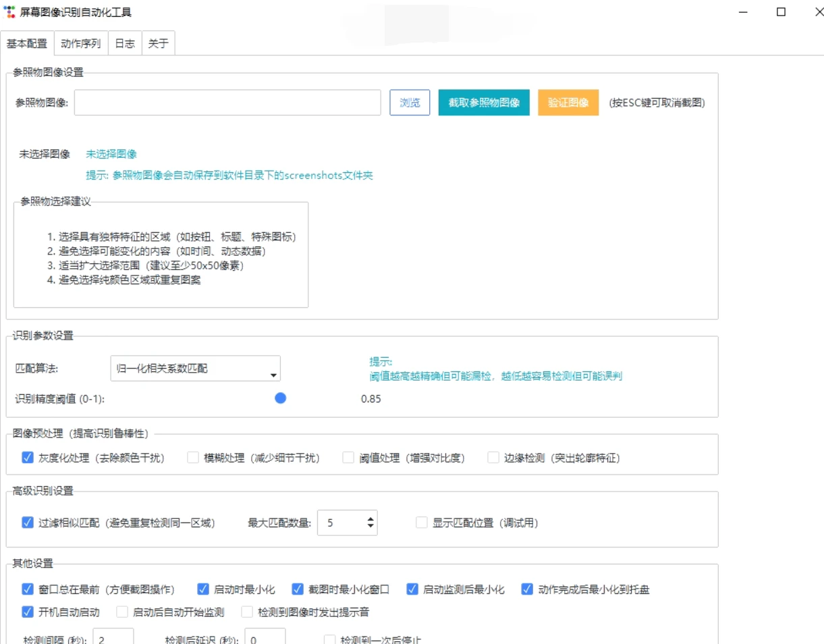The image size is (824, 644).
Task: Click the app icon in title bar
Action: pos(9,11)
